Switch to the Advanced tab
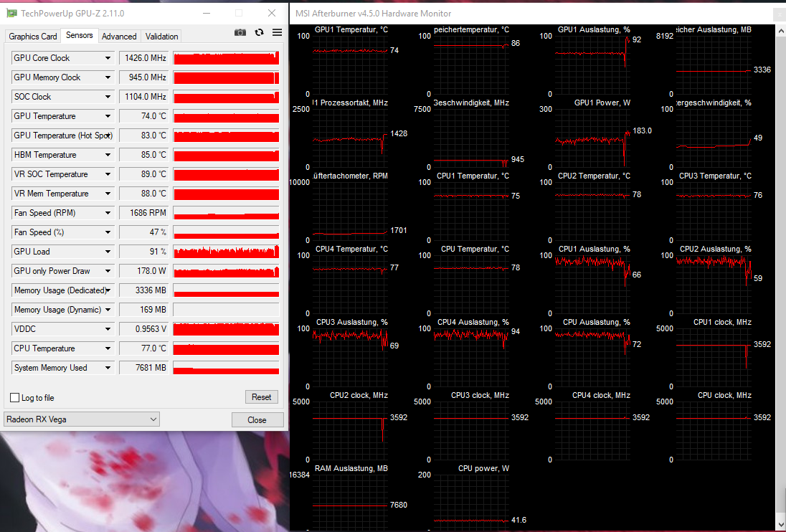This screenshot has width=786, height=532. pos(119,36)
